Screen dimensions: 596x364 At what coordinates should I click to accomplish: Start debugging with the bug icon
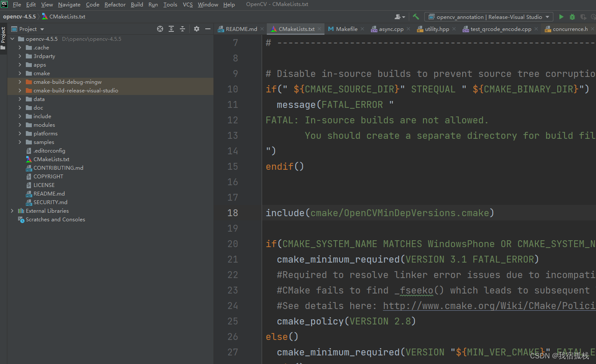(572, 17)
